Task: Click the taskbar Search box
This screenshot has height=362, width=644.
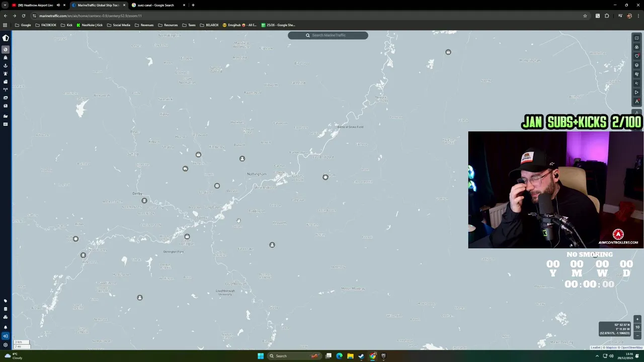Action: tap(294, 356)
